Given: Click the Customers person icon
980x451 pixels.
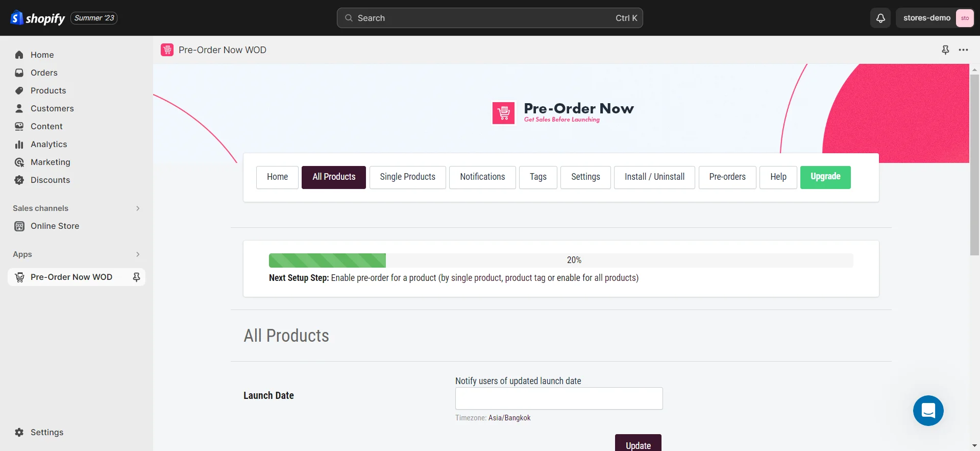Looking at the screenshot, I should pos(19,108).
